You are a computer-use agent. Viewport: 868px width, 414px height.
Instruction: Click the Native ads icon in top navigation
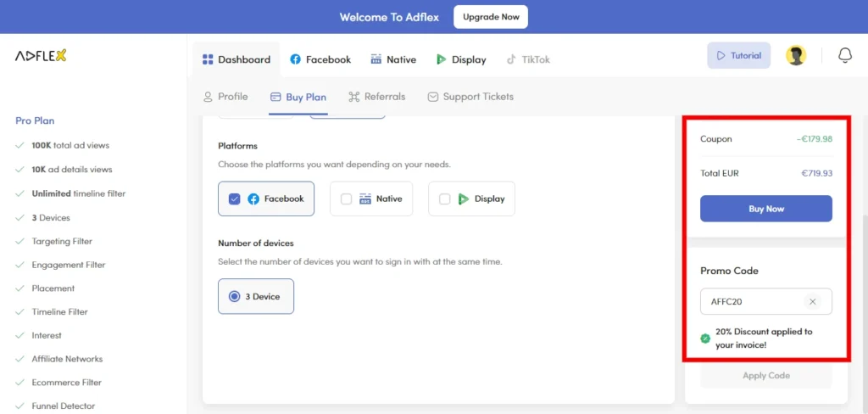tap(376, 59)
